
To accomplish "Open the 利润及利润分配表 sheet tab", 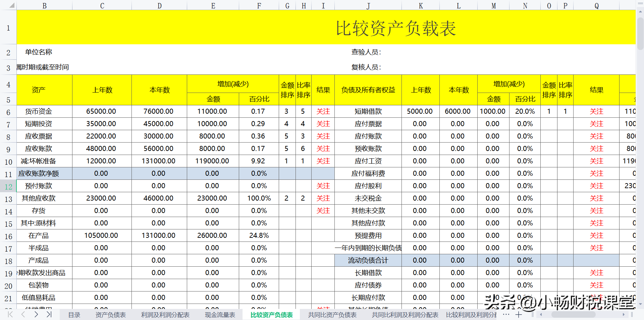I will click(x=164, y=315).
